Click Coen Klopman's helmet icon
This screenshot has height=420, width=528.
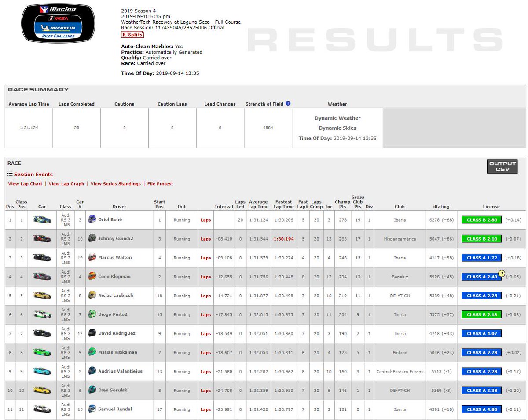coord(92,276)
